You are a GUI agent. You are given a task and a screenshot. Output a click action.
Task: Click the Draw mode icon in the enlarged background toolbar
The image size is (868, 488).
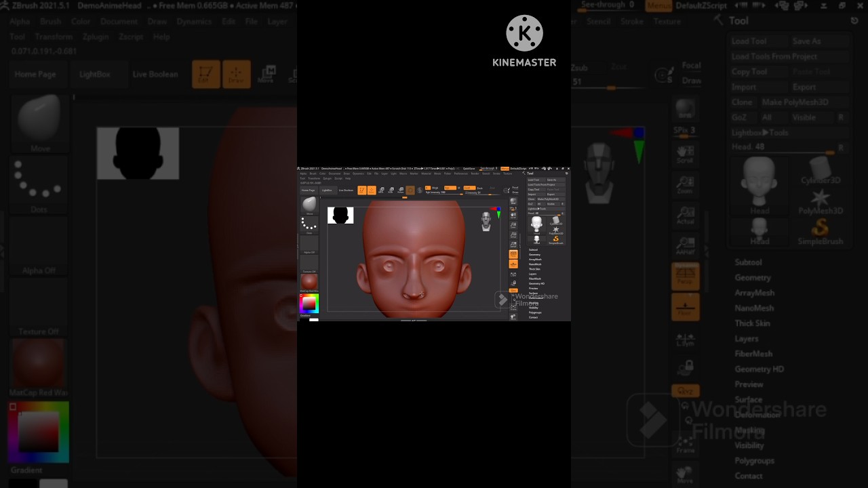[x=236, y=74]
